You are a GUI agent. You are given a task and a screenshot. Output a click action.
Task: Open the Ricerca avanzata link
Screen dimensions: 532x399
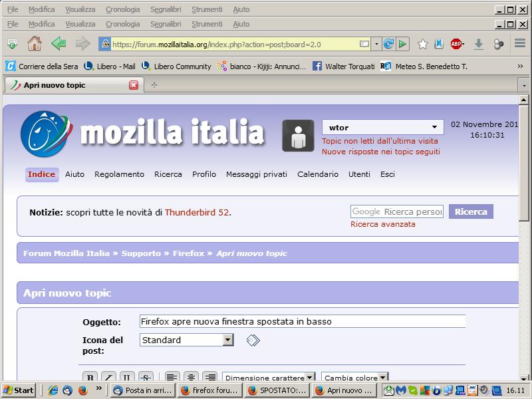[383, 224]
